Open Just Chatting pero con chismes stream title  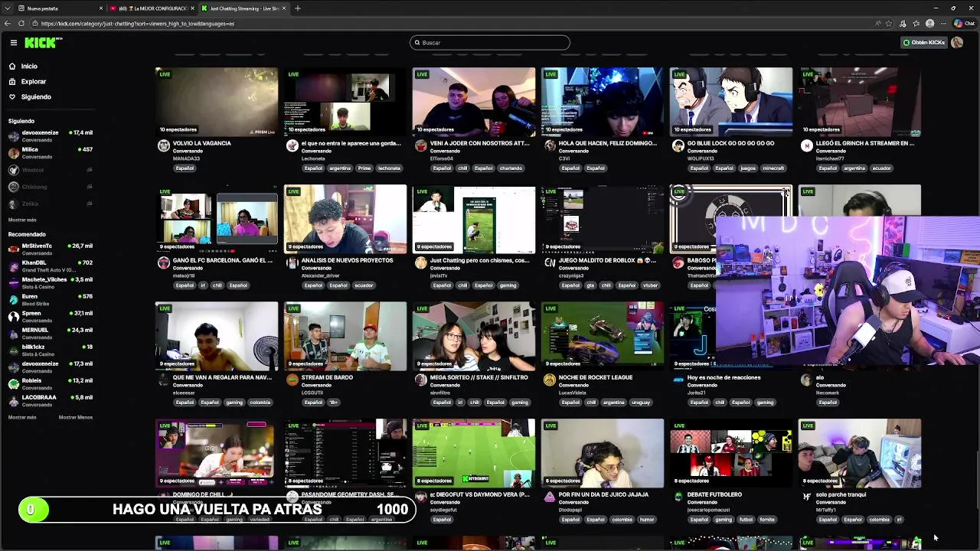(x=480, y=260)
